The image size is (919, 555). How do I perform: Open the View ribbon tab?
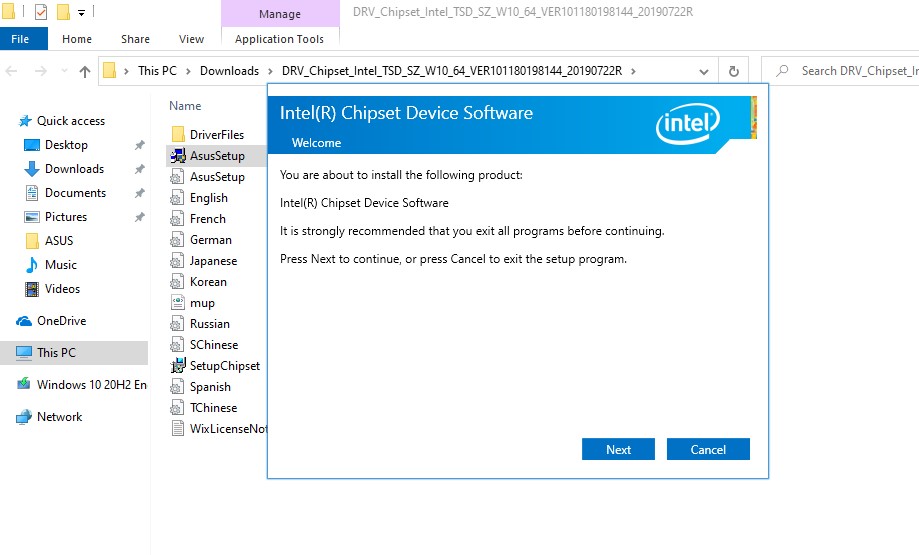pyautogui.click(x=191, y=39)
